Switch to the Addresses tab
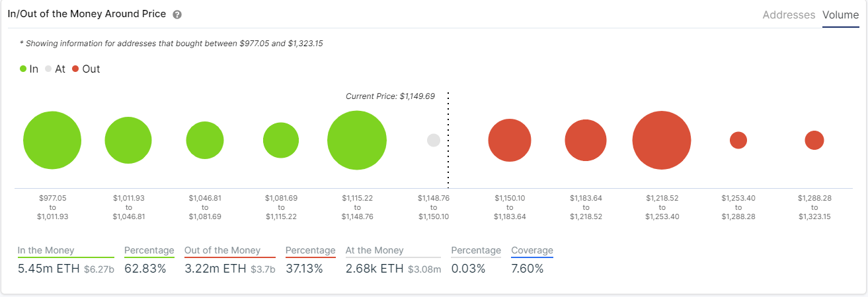The image size is (868, 297). click(x=789, y=15)
